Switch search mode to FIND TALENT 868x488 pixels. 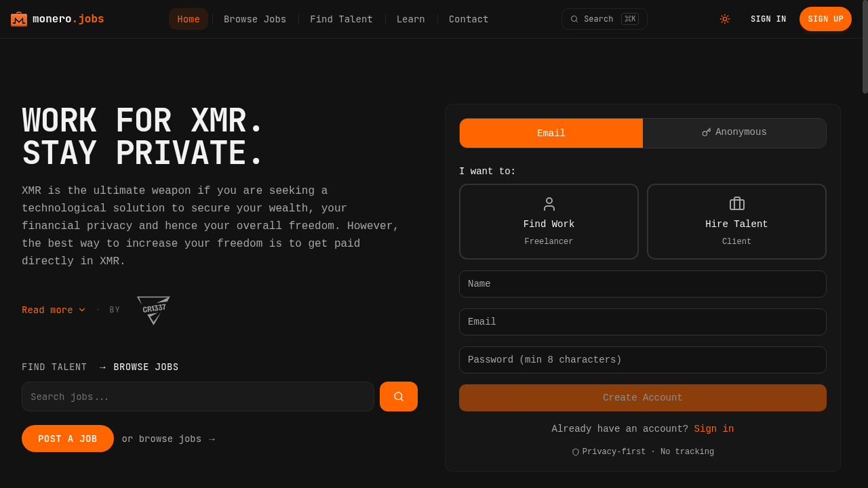coord(54,367)
